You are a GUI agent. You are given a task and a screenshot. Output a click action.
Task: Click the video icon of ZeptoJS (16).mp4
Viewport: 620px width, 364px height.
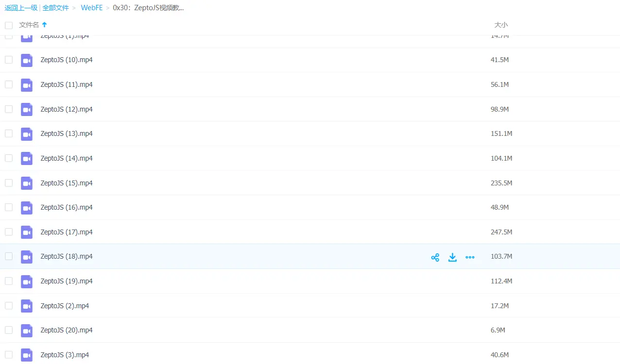click(x=27, y=208)
